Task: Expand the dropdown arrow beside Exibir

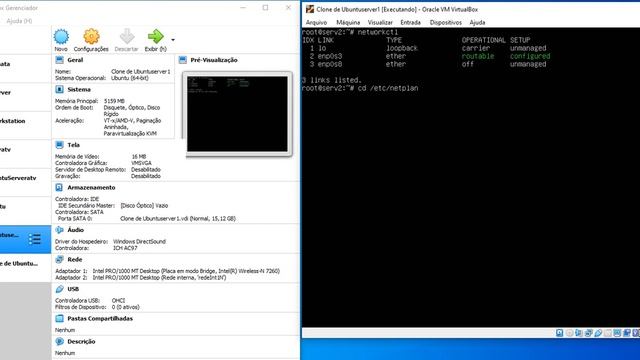Action: [x=173, y=40]
